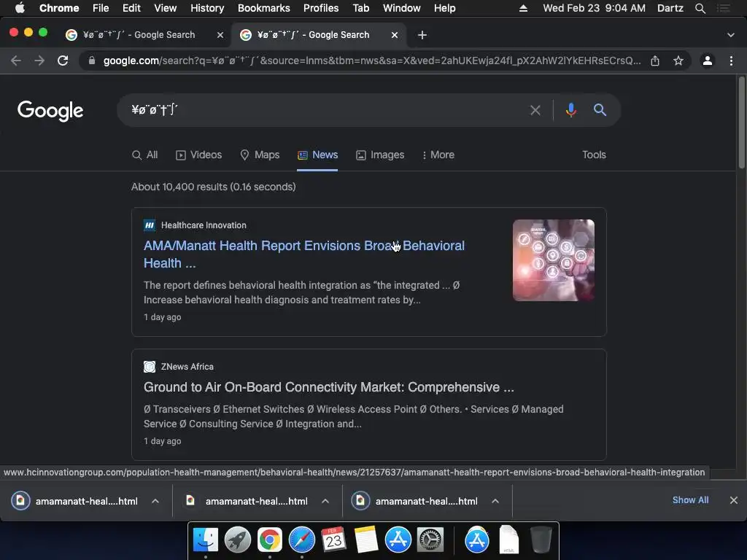Open the first amamanatt-heal html download
The image size is (747, 560).
click(86, 501)
